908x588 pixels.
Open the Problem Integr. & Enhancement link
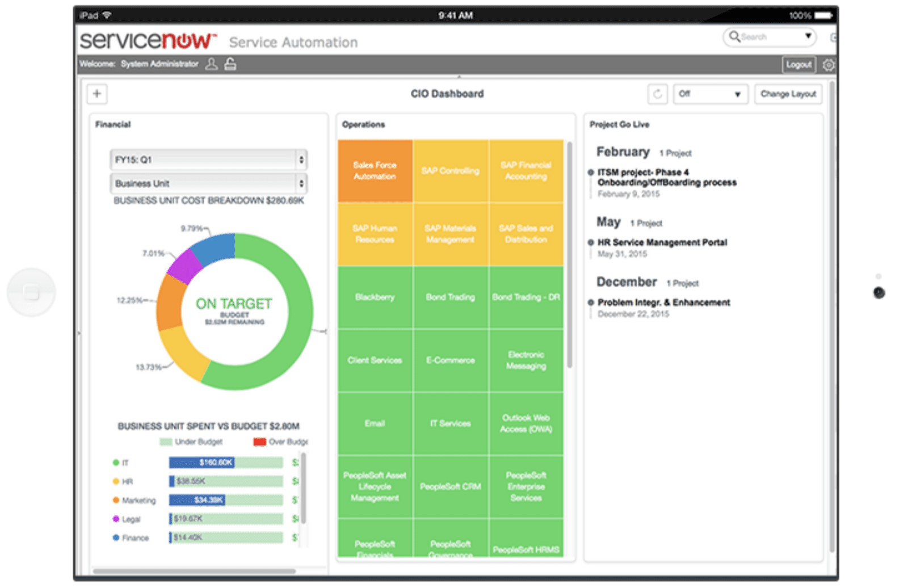pyautogui.click(x=665, y=303)
